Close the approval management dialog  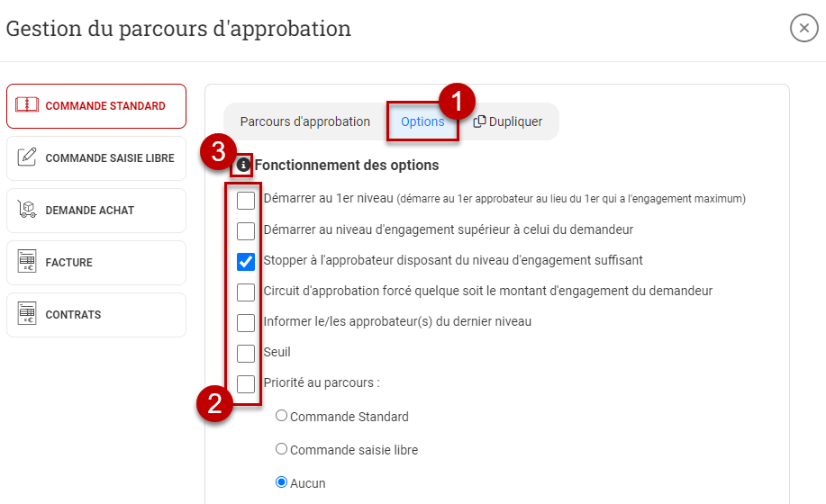pos(803,28)
